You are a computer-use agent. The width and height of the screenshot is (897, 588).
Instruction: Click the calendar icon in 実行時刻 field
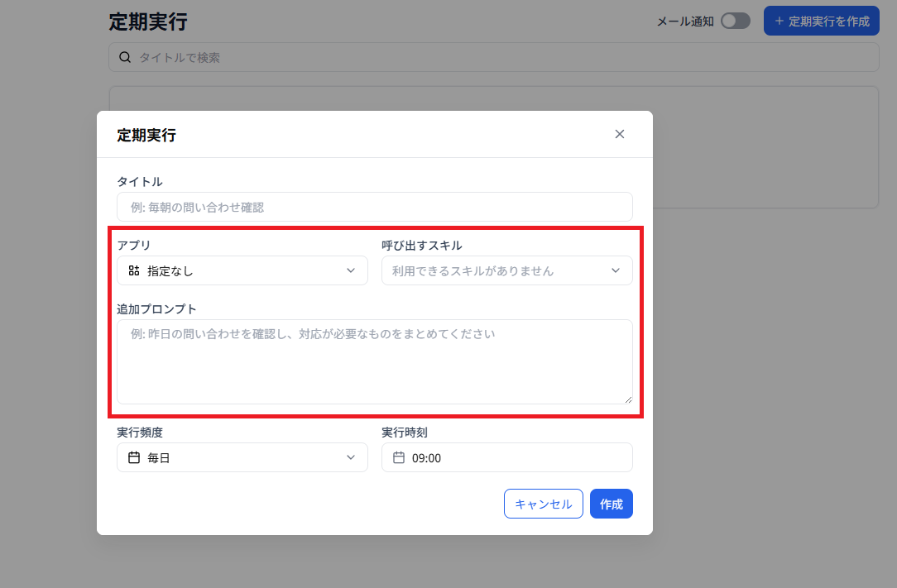399,457
